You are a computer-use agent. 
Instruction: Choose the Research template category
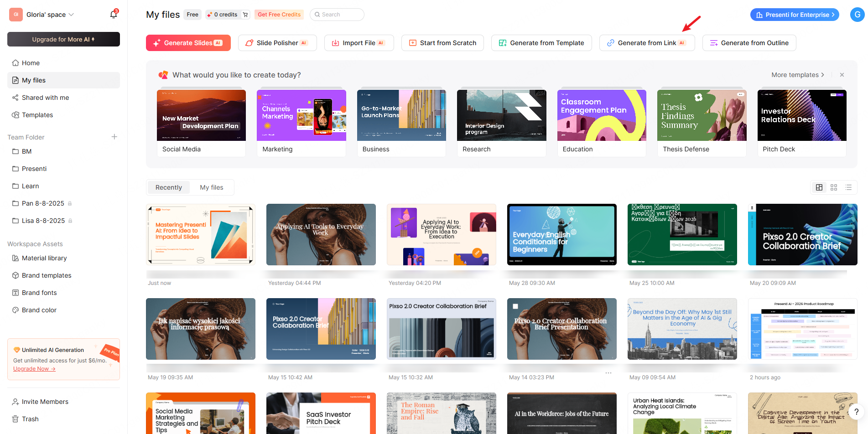click(x=501, y=123)
